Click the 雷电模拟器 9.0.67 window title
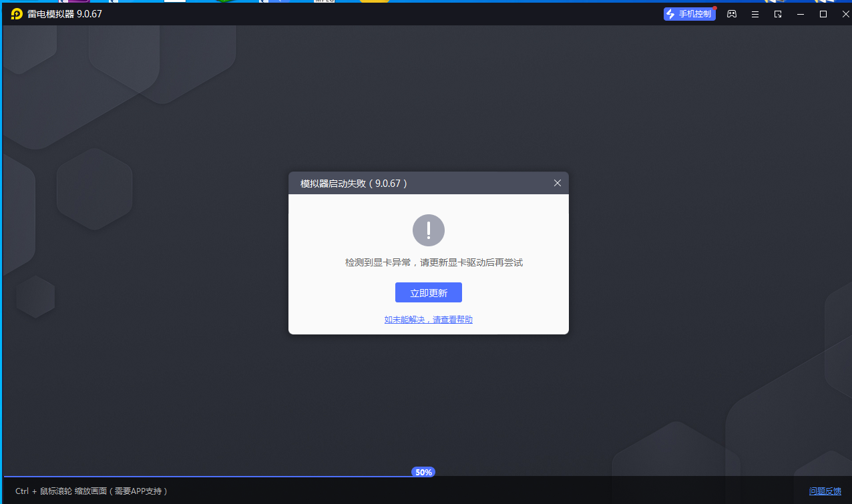Image resolution: width=852 pixels, height=504 pixels. pos(65,14)
